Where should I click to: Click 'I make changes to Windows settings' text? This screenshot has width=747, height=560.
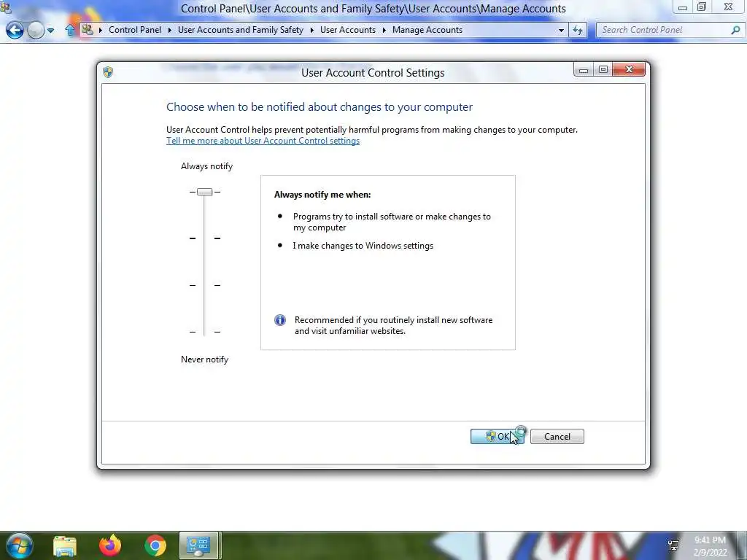point(363,246)
